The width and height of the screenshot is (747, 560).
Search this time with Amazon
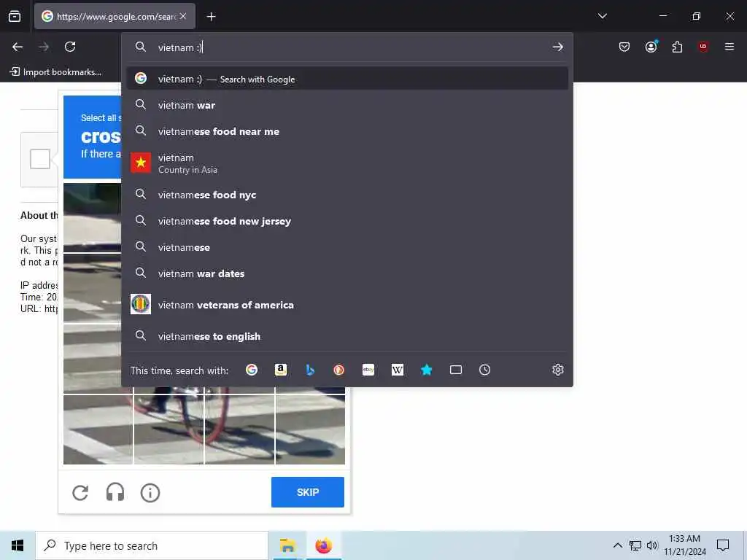[281, 370]
